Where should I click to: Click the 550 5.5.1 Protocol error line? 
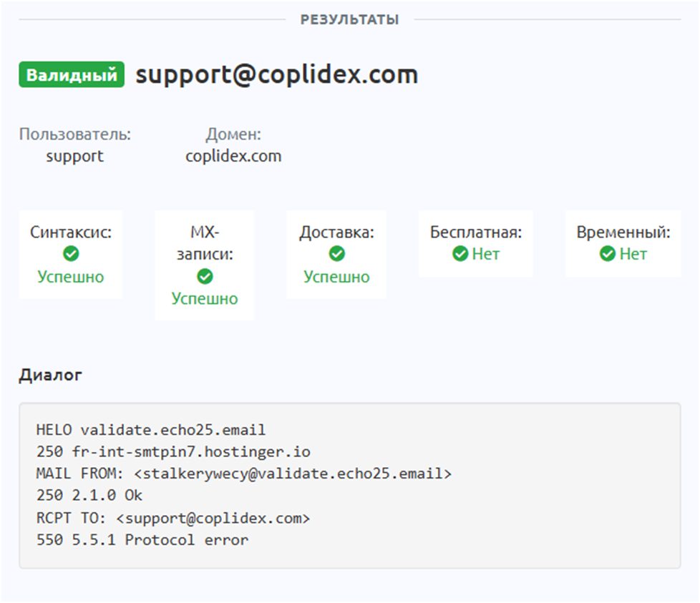(x=142, y=539)
